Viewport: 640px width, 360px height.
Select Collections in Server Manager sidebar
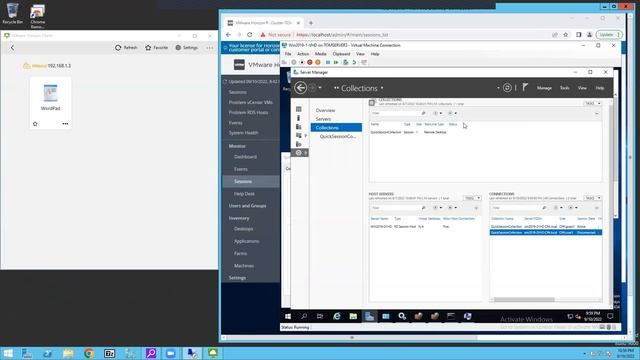[336, 127]
